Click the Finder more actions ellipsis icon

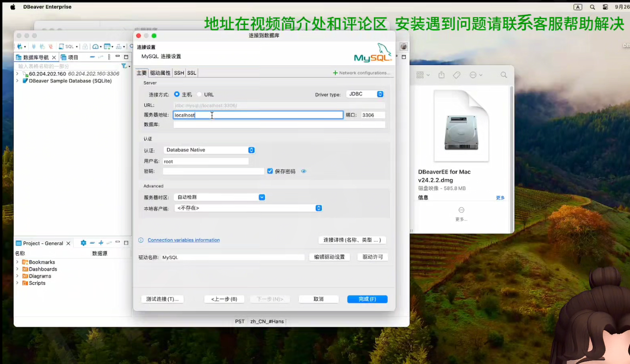473,75
